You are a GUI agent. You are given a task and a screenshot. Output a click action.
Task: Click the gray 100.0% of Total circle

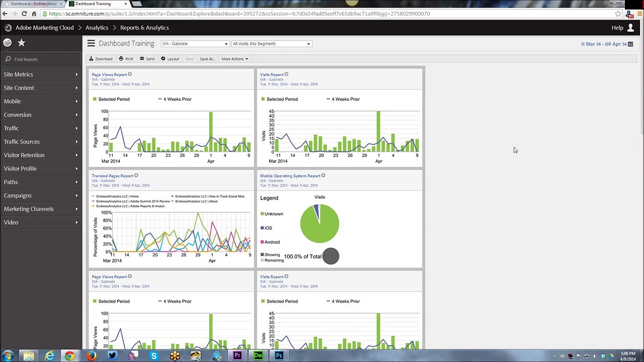click(x=331, y=256)
